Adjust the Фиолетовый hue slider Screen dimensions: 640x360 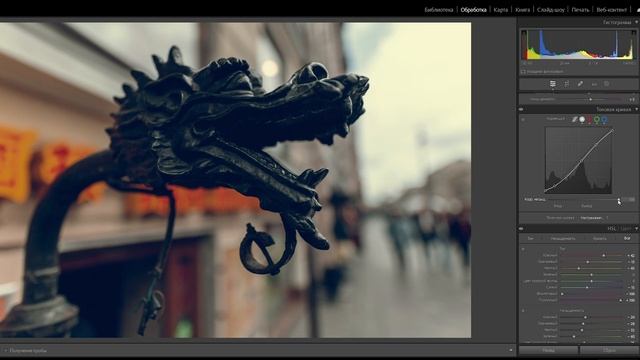coord(592,294)
